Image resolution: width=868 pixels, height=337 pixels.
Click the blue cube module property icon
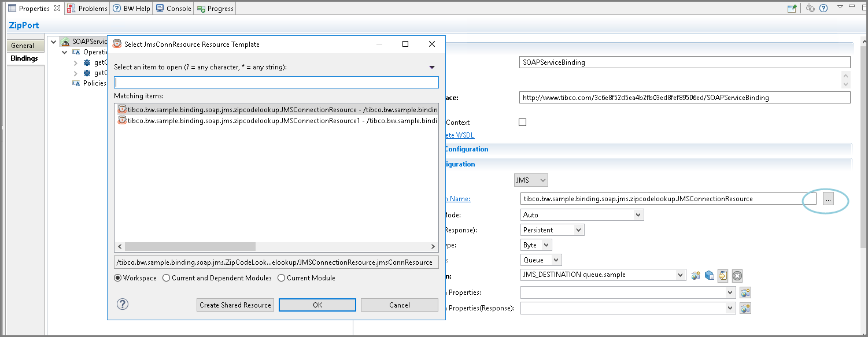tap(710, 276)
